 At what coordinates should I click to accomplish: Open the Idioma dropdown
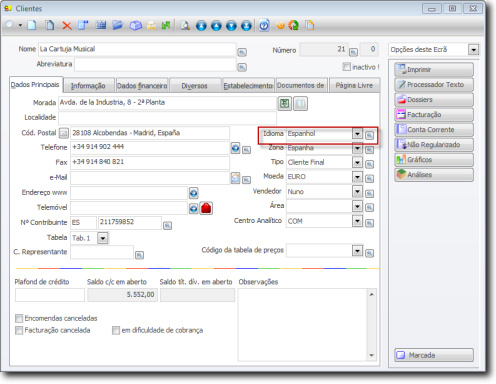357,134
